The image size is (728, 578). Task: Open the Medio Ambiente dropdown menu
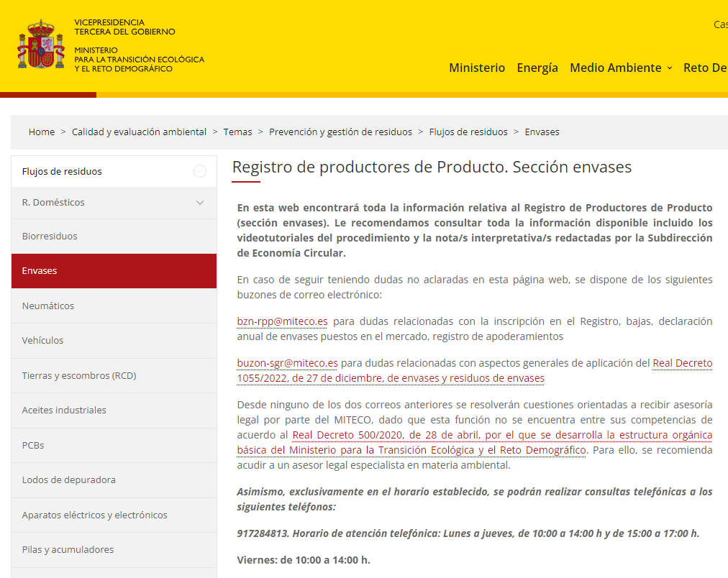click(x=622, y=68)
